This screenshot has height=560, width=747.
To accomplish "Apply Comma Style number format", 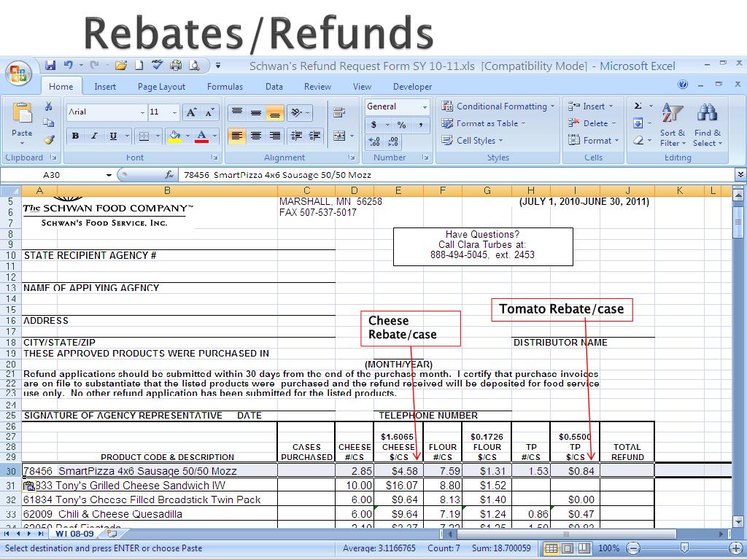I will coord(421,125).
